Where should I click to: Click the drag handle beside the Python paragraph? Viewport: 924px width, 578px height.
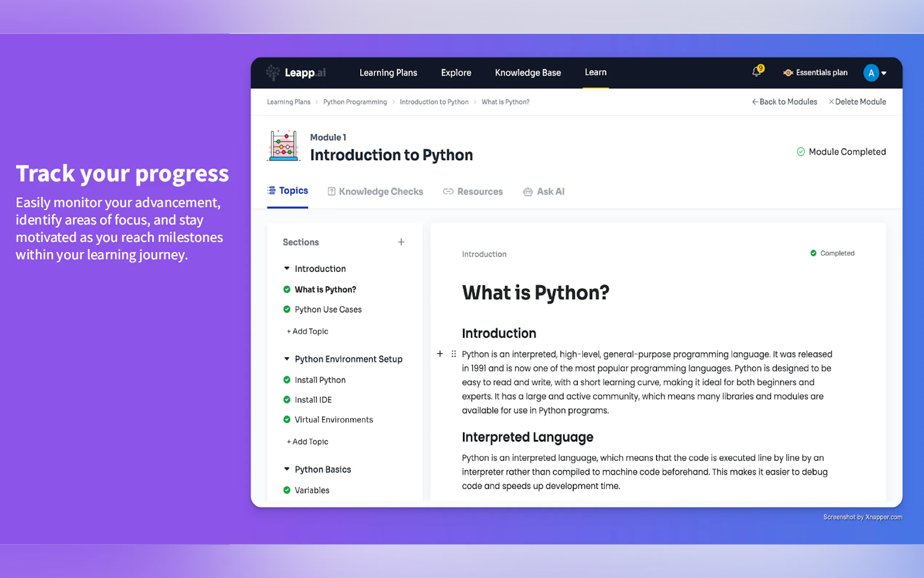453,354
